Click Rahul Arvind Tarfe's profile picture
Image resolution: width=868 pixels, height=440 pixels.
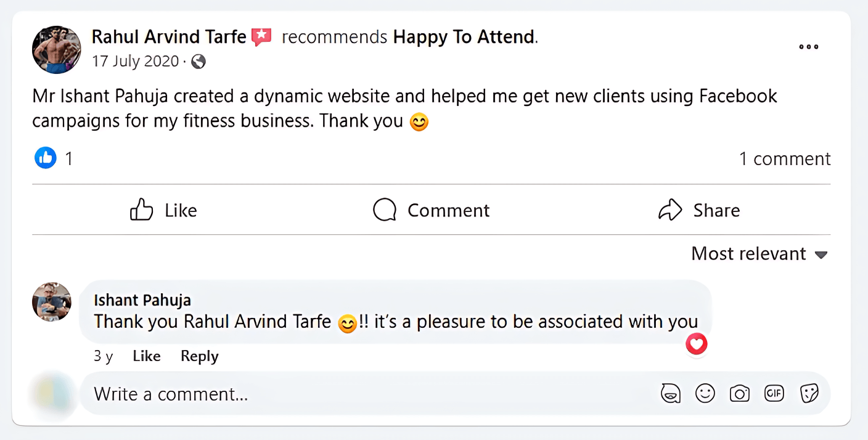click(56, 50)
